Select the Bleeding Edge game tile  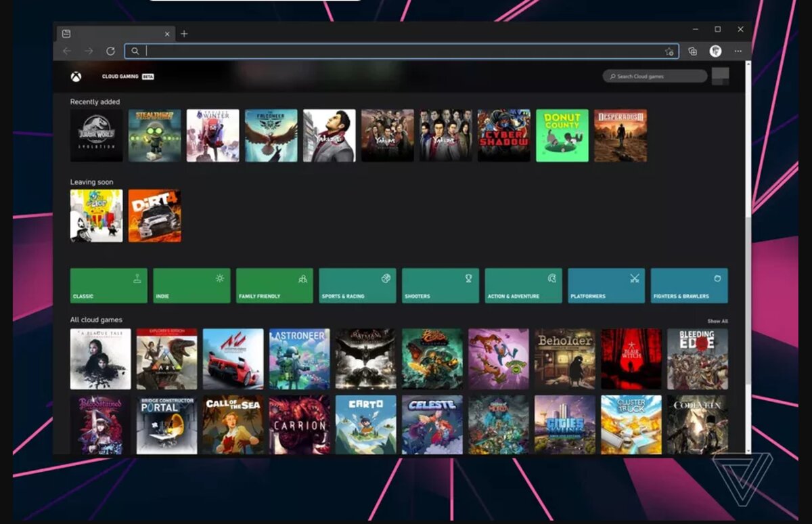tap(698, 359)
